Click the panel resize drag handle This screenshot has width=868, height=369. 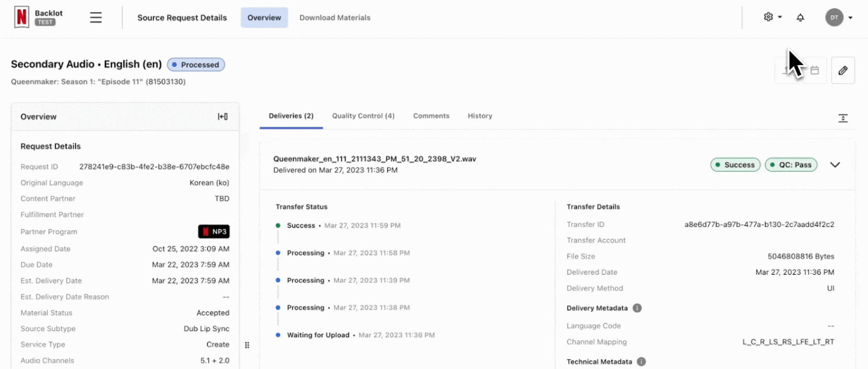247,345
